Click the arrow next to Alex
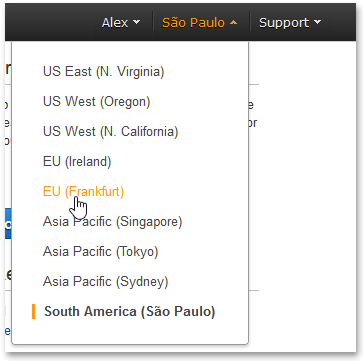Screen dimensions: 363x361 [x=136, y=22]
